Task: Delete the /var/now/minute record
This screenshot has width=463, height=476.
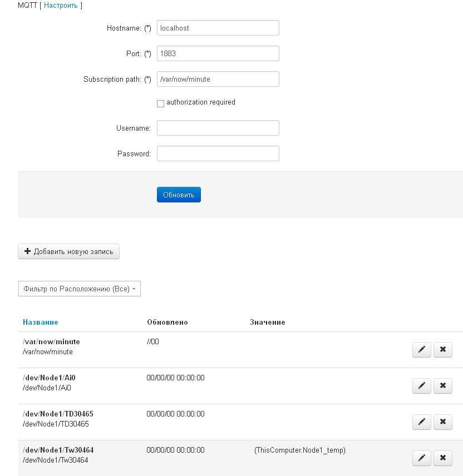Action: point(443,350)
